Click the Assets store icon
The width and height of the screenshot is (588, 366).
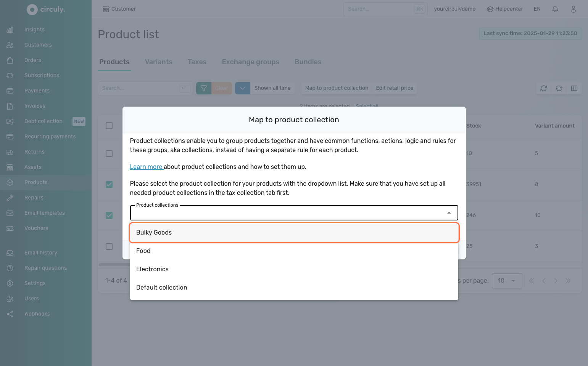10,167
